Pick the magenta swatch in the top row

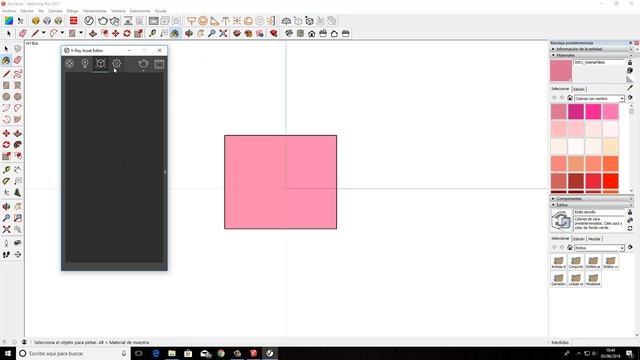(x=576, y=112)
